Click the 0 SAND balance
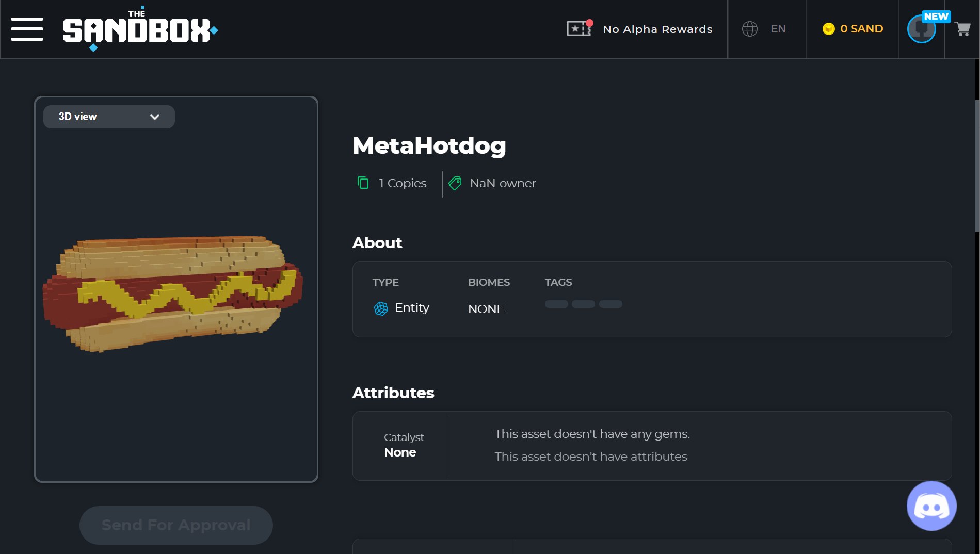This screenshot has width=980, height=554. point(861,29)
